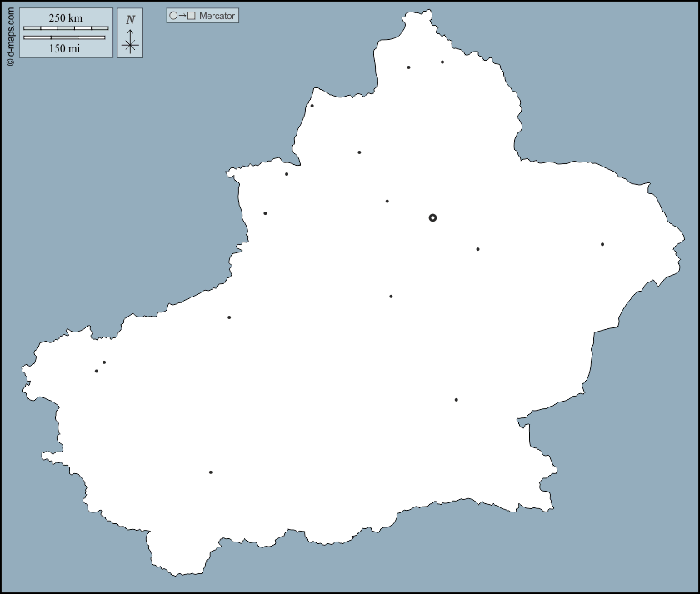This screenshot has height=594, width=700.
Task: Click the letter N above the compass arrow
Action: pos(130,20)
